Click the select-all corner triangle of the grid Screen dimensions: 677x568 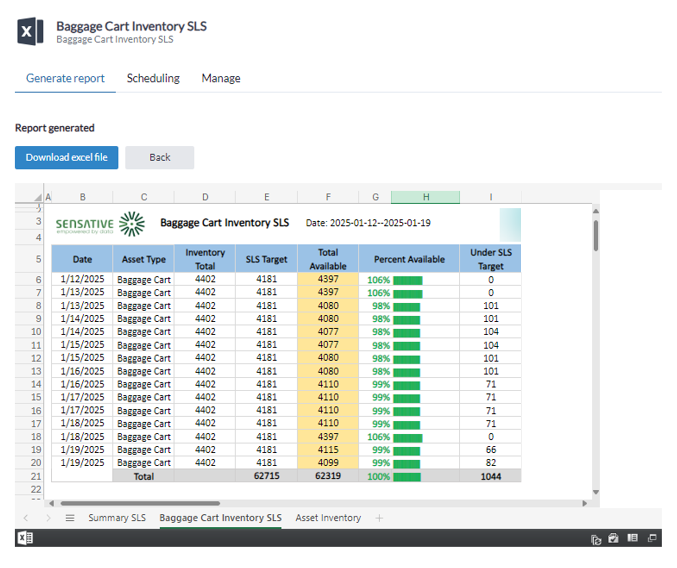pos(38,197)
